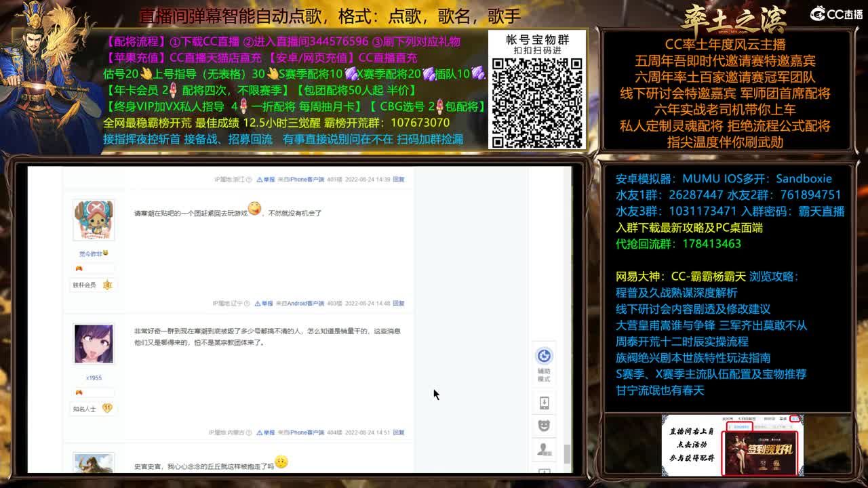Open the purple-haired avatar of user x1955
This screenshot has height=488, width=868.
94,344
